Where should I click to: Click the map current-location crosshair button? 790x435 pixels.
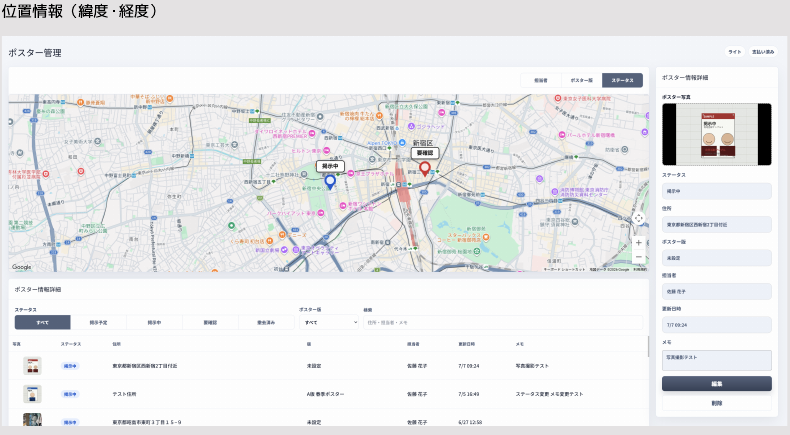(x=638, y=218)
